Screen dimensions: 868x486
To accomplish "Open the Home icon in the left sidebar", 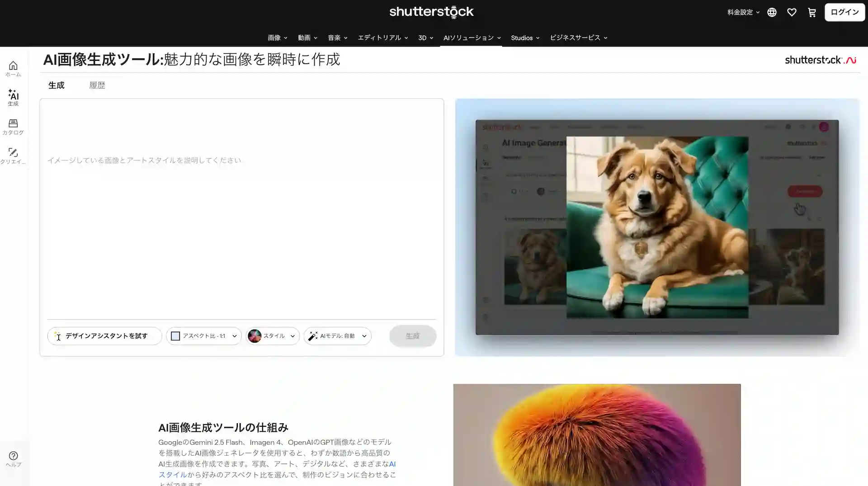I will [13, 69].
